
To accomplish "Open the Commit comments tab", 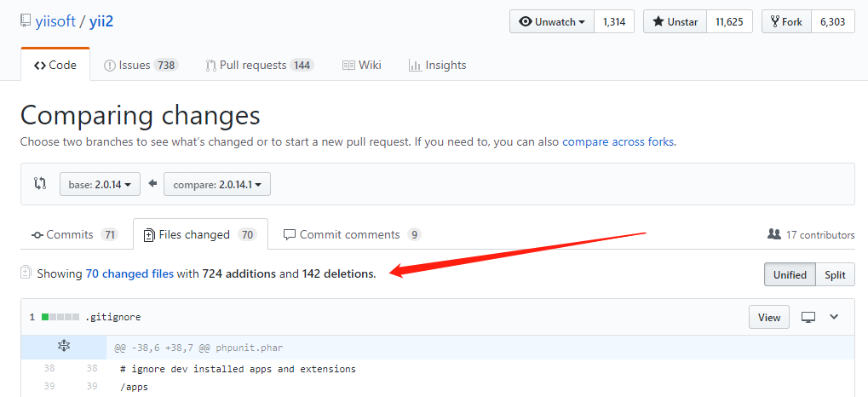I will [352, 235].
